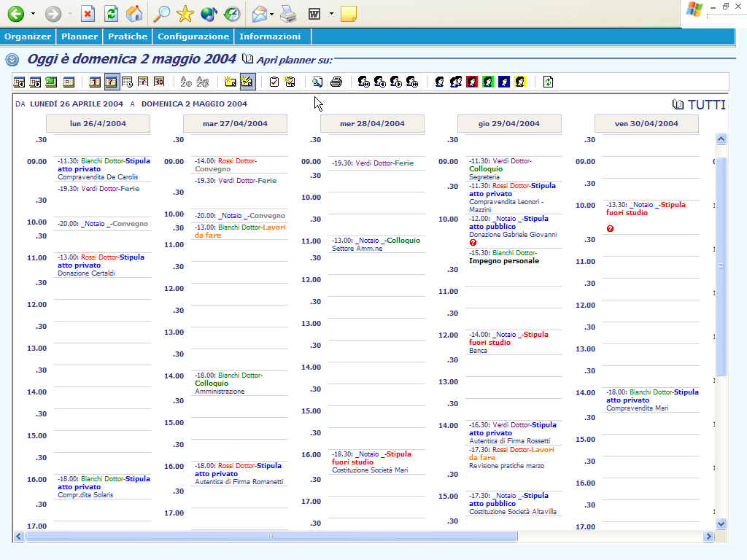Select the single person filter icon
Screen dimensions: 747x560
(x=440, y=82)
